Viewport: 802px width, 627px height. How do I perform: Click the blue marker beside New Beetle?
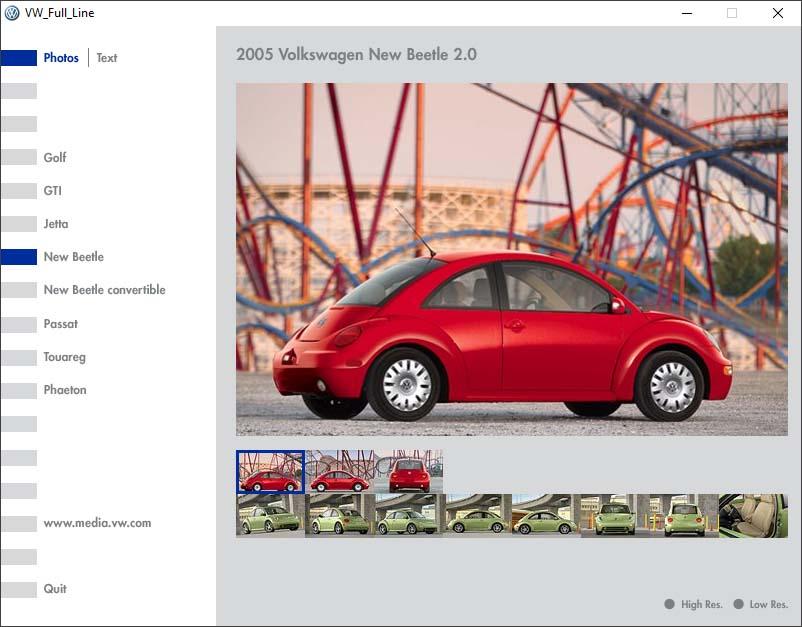pos(19,257)
